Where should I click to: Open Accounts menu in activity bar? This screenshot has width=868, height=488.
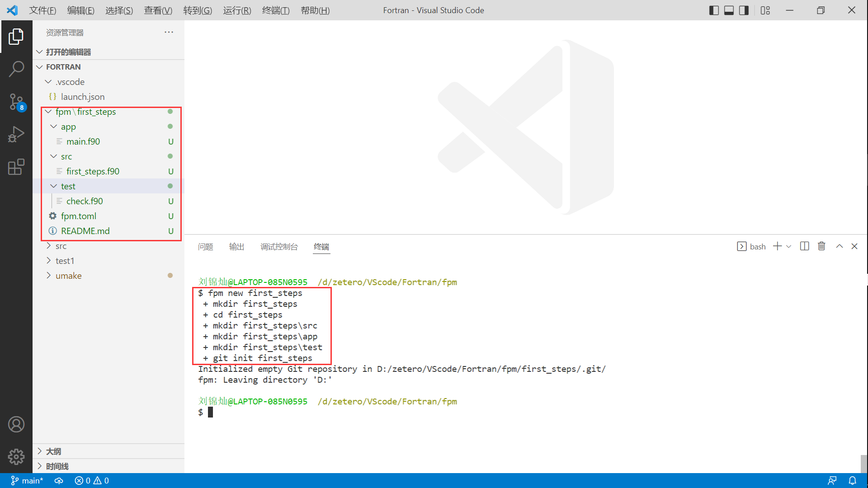coord(16,424)
